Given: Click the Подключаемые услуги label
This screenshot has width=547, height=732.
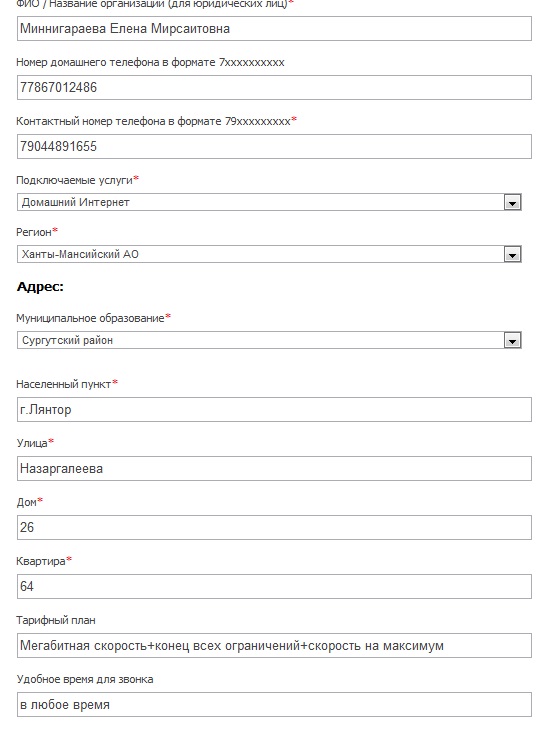Looking at the screenshot, I should 77,180.
